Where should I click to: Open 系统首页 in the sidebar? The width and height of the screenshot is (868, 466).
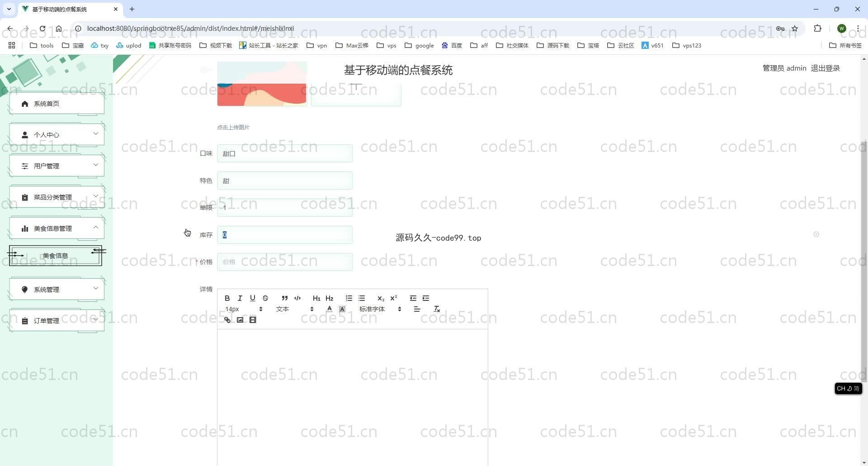[57, 104]
